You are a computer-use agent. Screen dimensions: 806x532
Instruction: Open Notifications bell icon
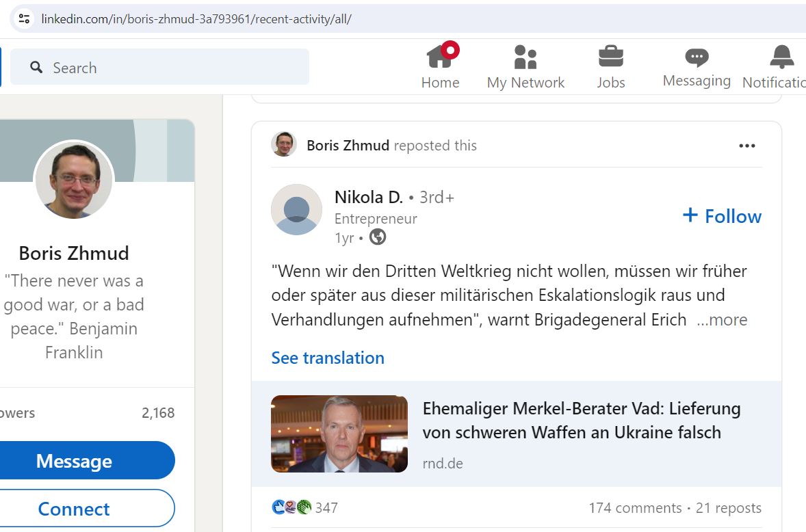click(x=782, y=57)
